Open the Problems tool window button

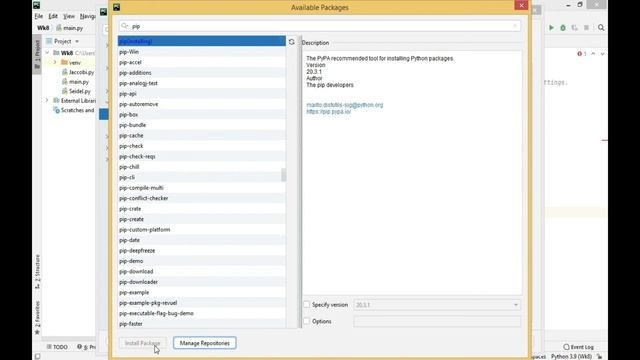86,347
